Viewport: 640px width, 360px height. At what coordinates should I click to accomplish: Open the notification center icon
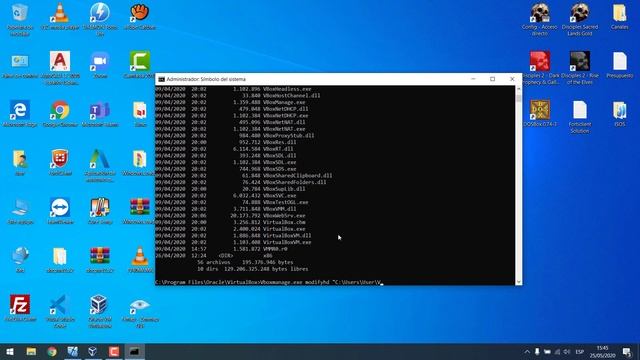[627, 351]
